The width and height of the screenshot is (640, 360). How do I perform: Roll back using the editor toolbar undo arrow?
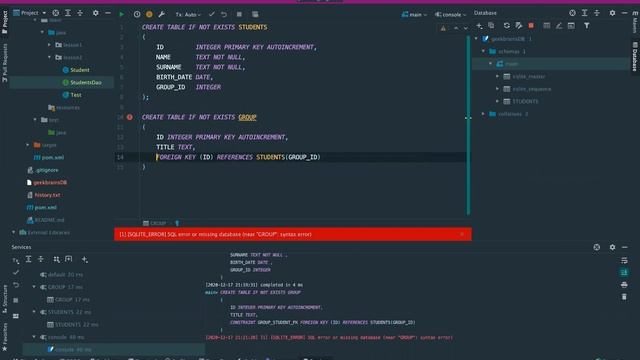[x=224, y=14]
